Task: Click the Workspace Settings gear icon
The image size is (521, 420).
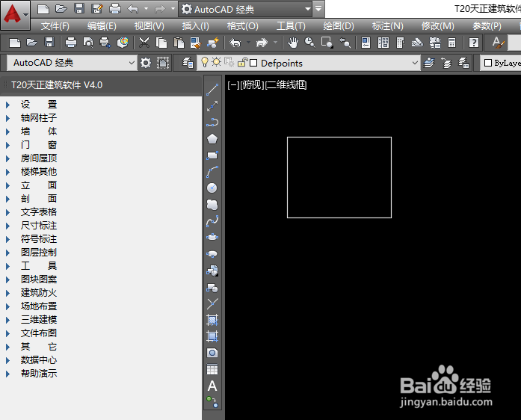Action: [146, 63]
